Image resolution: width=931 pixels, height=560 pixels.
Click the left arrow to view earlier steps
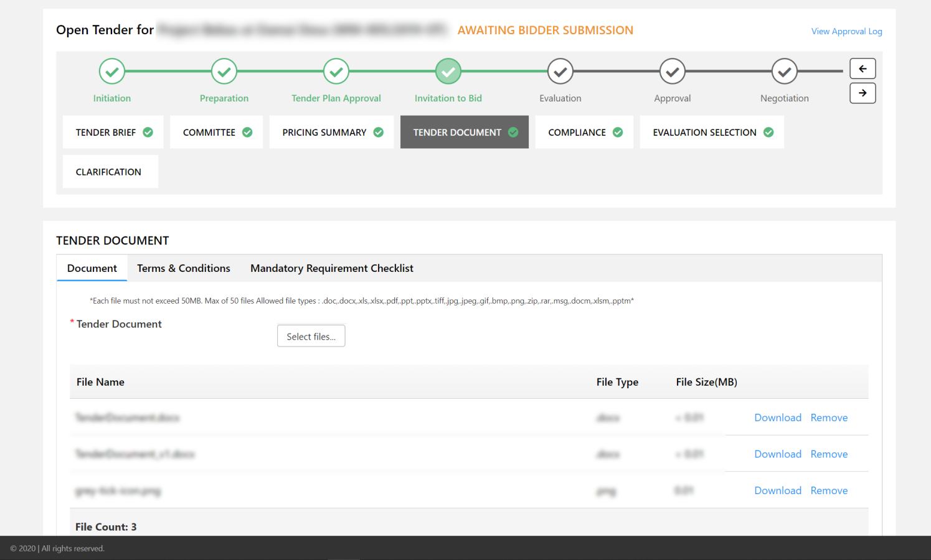862,68
